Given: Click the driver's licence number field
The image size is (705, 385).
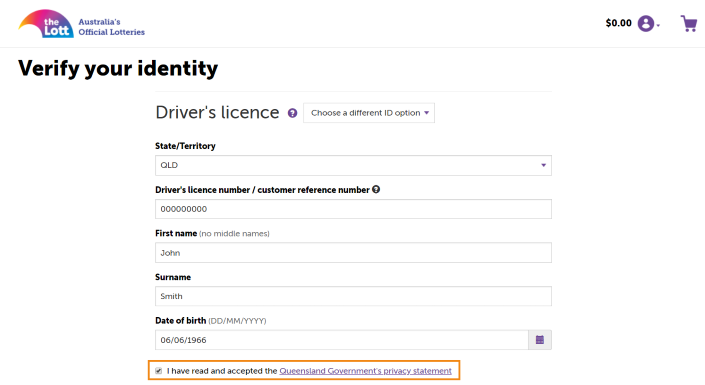Looking at the screenshot, I should (x=353, y=209).
